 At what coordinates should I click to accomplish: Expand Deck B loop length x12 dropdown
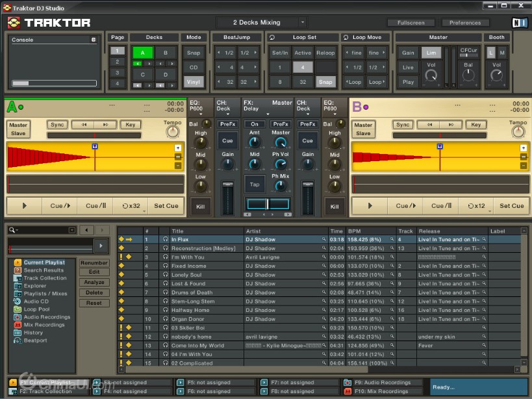pyautogui.click(x=490, y=211)
